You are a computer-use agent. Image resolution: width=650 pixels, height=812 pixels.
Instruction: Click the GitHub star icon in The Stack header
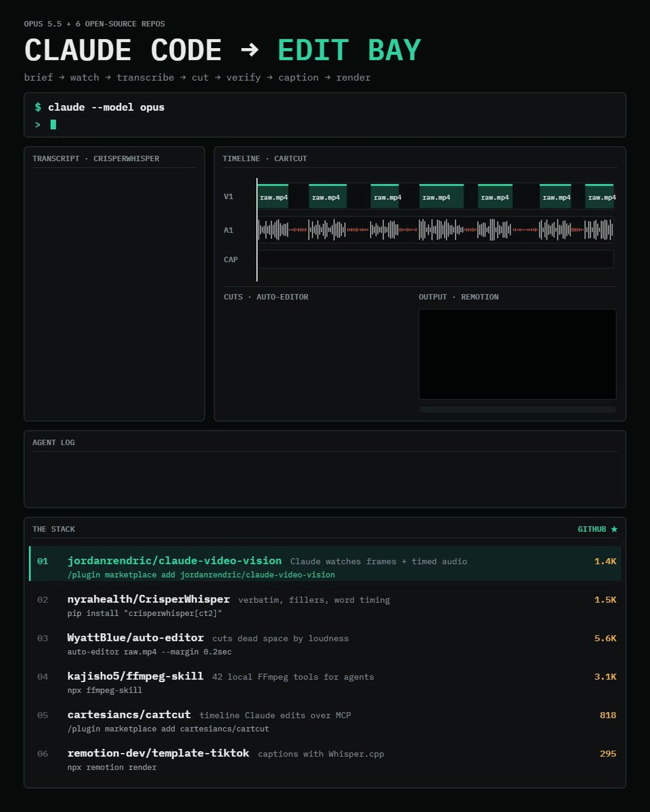point(614,529)
